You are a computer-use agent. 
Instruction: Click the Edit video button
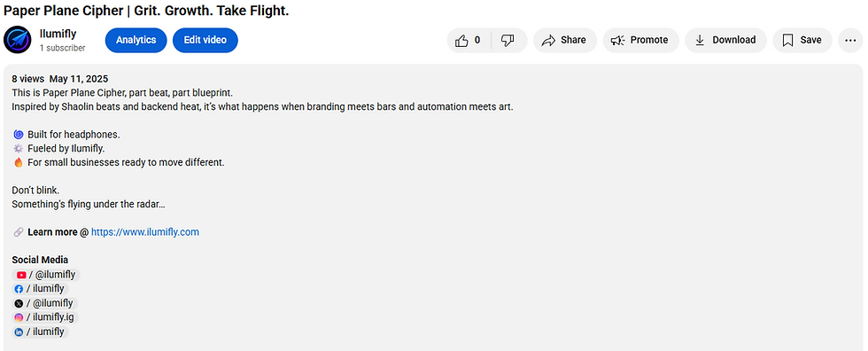pos(205,40)
